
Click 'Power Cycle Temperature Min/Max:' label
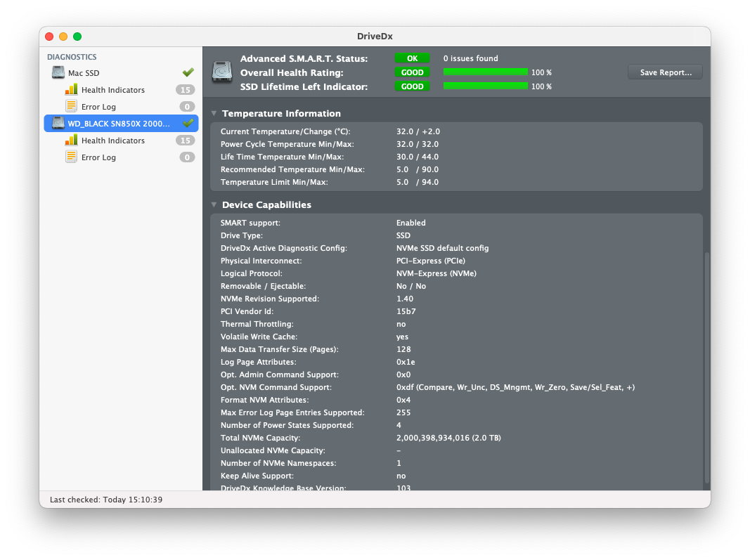(287, 145)
